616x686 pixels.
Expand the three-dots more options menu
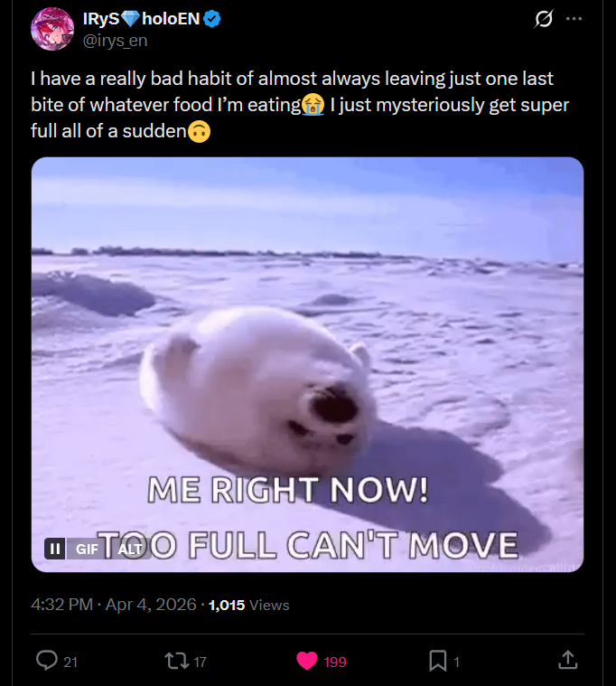[574, 19]
